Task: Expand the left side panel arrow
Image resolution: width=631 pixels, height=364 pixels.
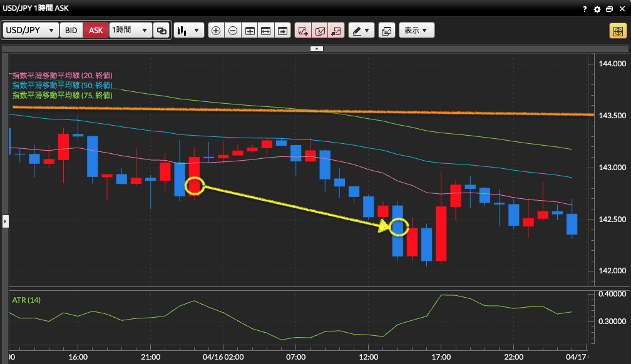Action: (x=5, y=221)
